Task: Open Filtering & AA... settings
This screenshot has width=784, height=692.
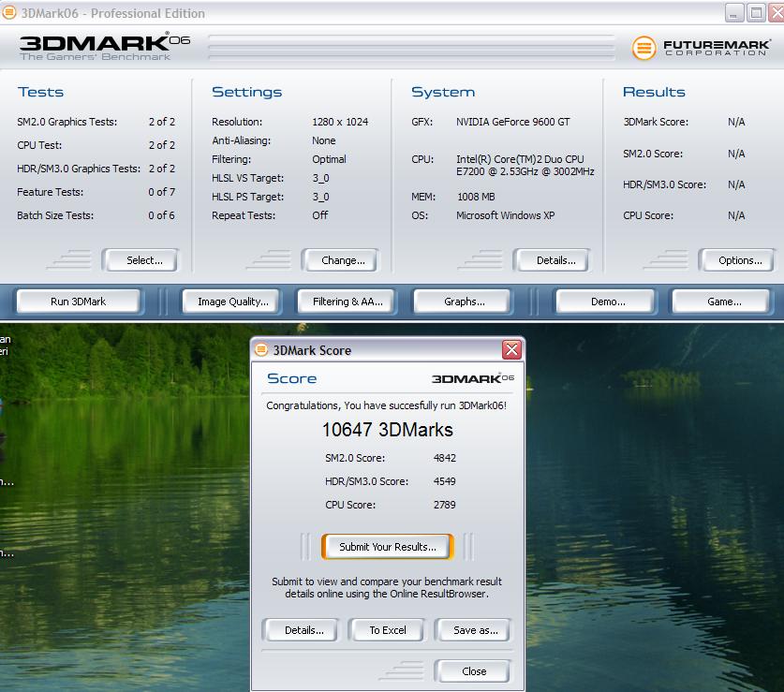Action: click(x=348, y=302)
